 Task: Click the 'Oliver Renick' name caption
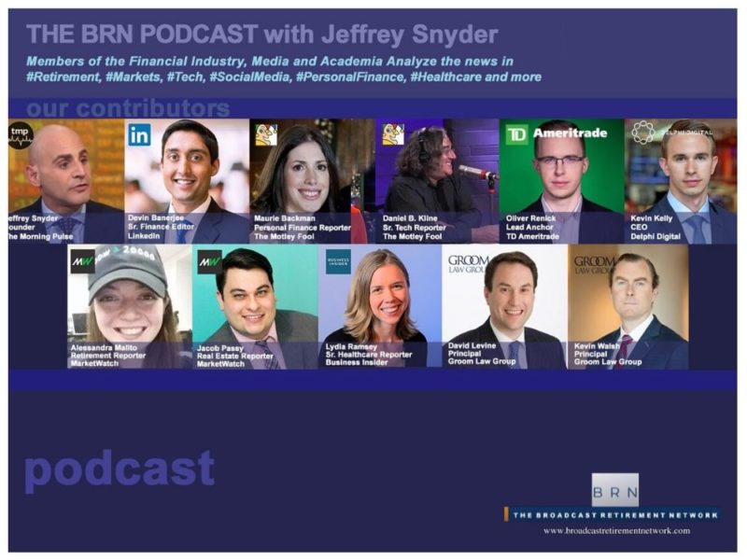tap(530, 218)
